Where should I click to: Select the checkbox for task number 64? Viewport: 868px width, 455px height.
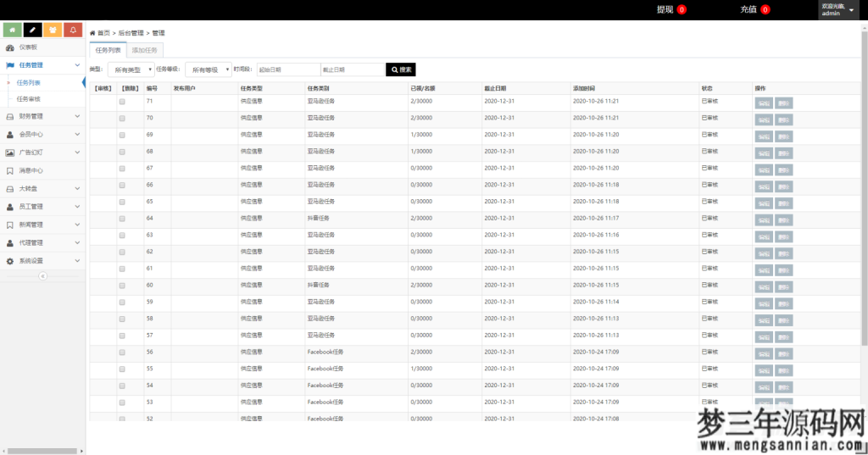tap(122, 219)
